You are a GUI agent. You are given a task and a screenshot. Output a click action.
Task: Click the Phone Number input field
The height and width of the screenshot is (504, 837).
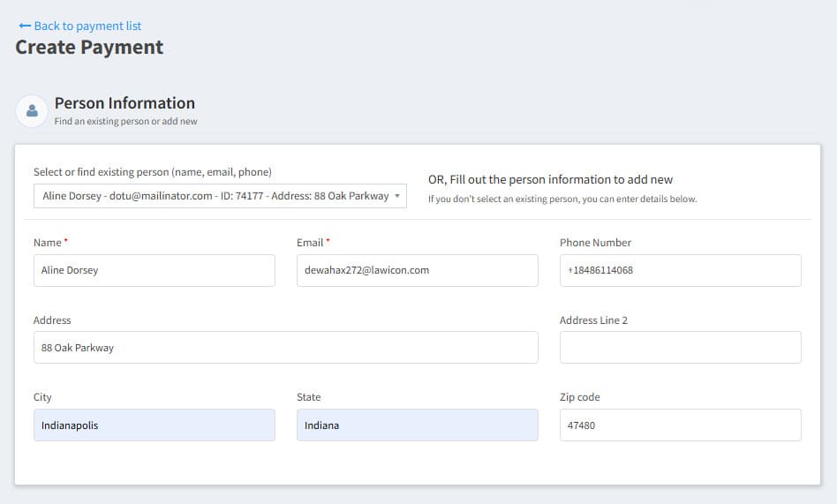(x=680, y=270)
